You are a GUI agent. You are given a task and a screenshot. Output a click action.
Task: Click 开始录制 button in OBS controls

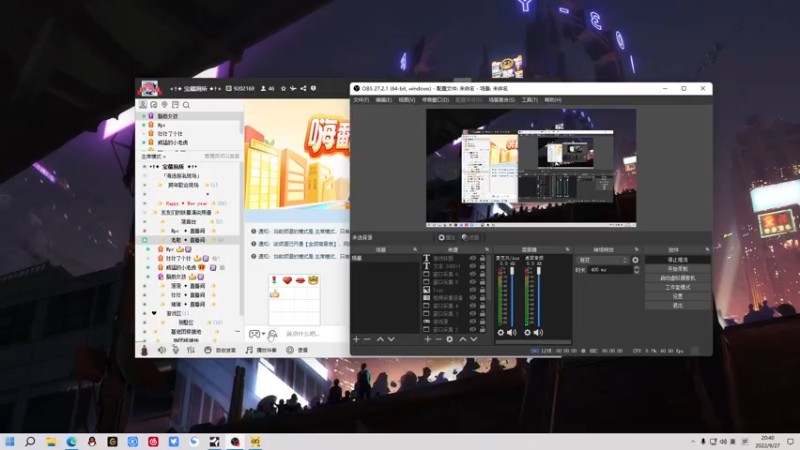pos(678,269)
